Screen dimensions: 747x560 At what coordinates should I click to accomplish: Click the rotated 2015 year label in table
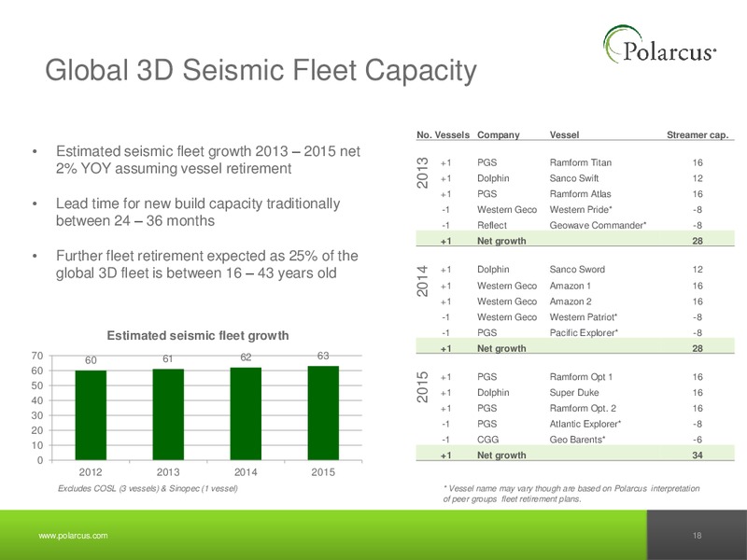(423, 387)
